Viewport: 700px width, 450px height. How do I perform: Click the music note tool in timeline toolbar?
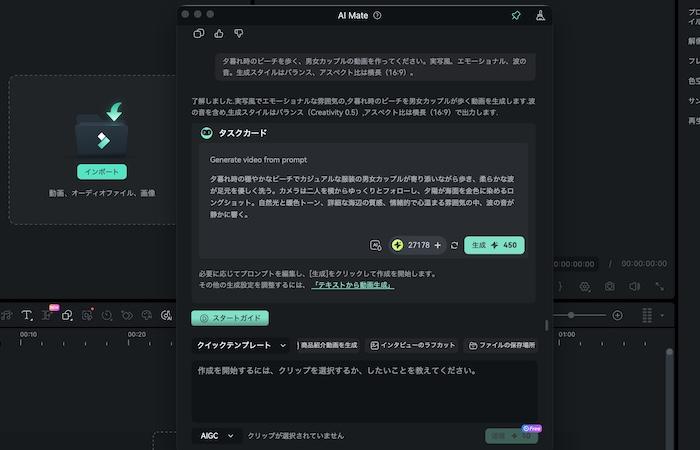6,315
